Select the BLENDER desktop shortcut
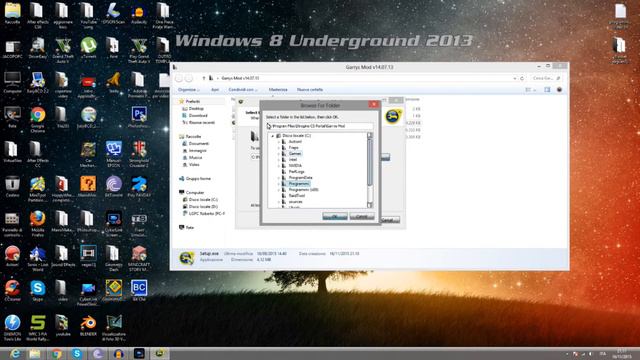The image size is (640, 360). click(x=88, y=325)
